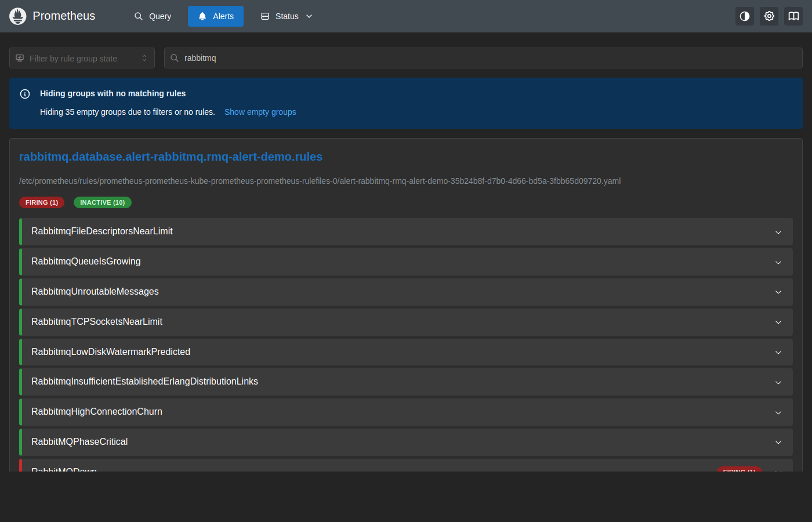Expand RabbitmqFileDescriptorsNearLimit rule chevron
Screen dimensions: 812x522
[778, 232]
